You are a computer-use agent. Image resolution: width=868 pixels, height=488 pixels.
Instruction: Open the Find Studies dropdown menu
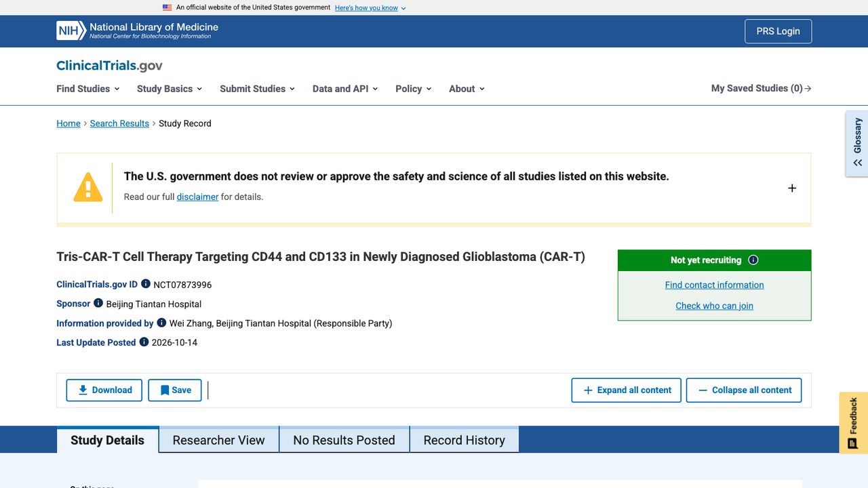pos(88,89)
